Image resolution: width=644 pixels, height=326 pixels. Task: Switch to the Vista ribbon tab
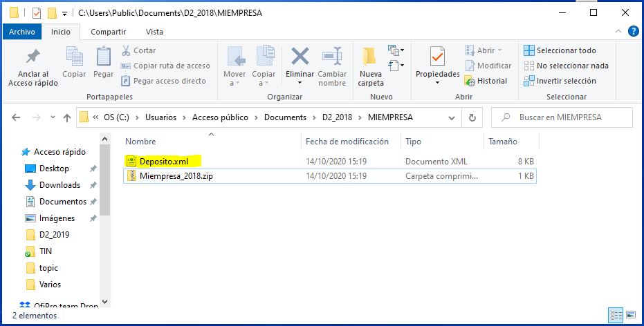154,32
